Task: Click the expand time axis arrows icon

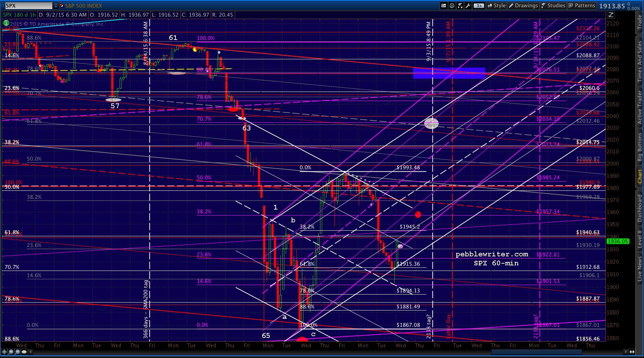Action: tap(633, 352)
